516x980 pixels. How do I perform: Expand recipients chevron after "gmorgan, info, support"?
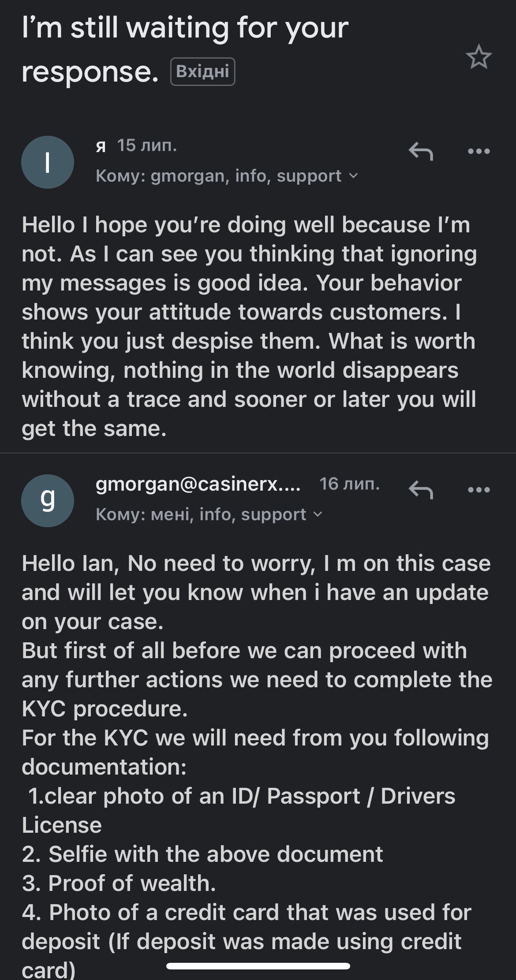click(x=354, y=176)
